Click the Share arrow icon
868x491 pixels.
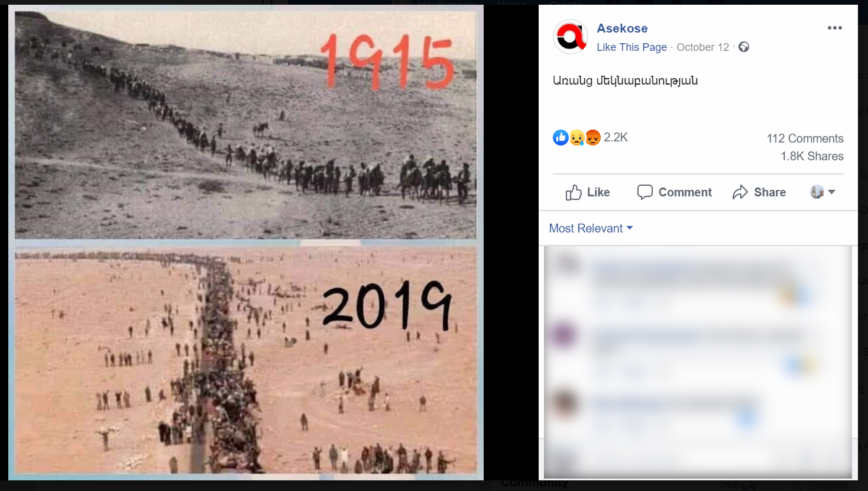(740, 192)
